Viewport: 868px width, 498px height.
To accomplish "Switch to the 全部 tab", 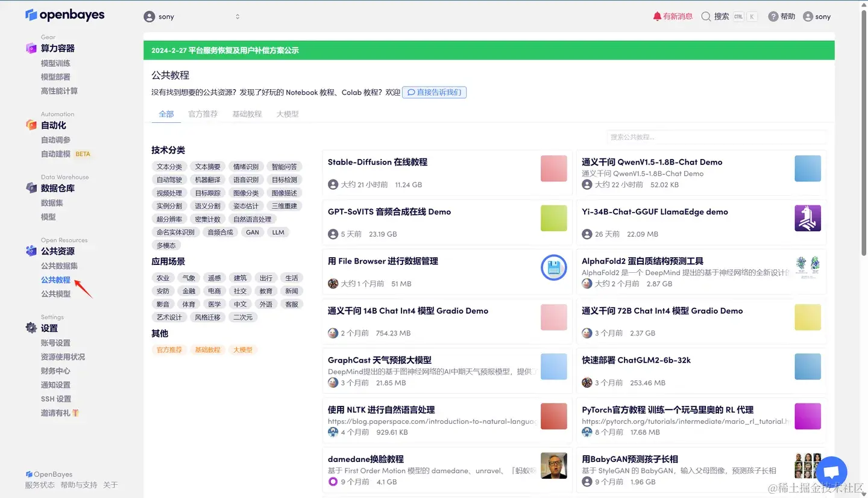I will point(166,114).
